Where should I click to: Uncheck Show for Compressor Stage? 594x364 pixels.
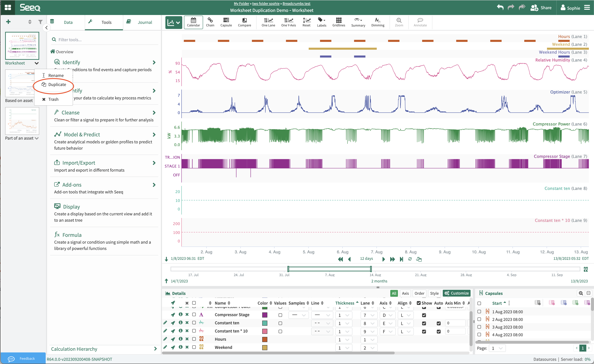424,315
